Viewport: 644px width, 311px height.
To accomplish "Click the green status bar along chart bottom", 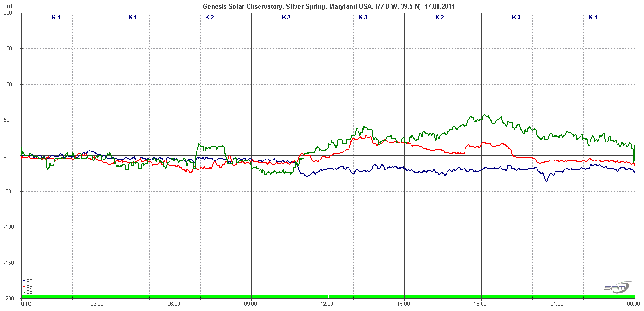I will (x=328, y=297).
